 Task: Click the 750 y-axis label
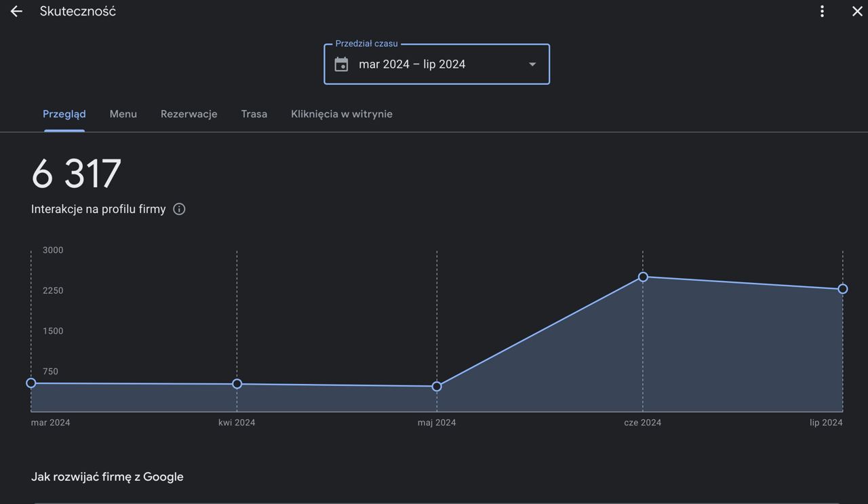point(51,372)
